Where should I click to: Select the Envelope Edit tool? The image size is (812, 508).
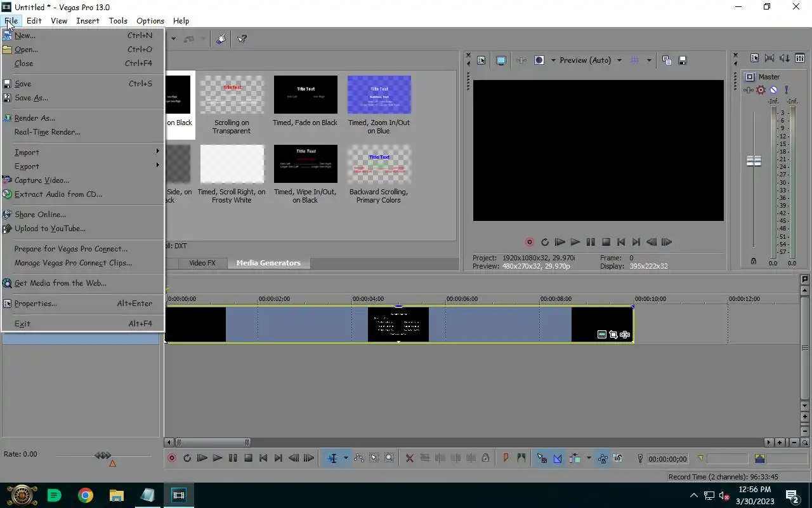(359, 458)
